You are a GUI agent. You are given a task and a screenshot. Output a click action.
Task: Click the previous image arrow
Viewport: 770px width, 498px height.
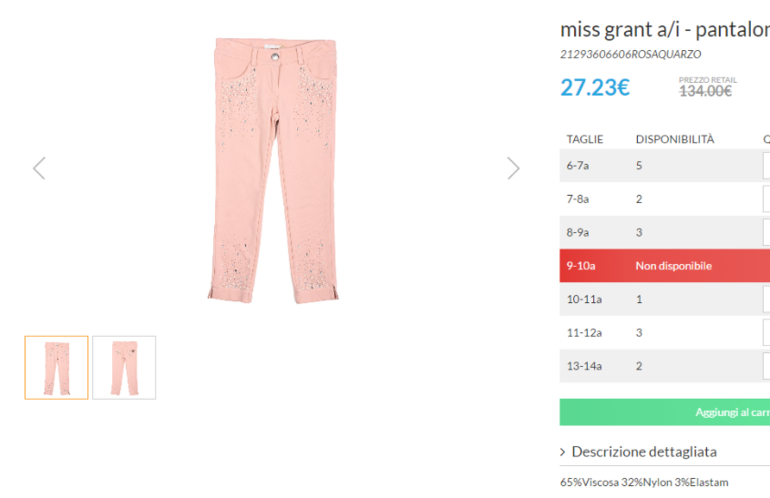pos(39,168)
